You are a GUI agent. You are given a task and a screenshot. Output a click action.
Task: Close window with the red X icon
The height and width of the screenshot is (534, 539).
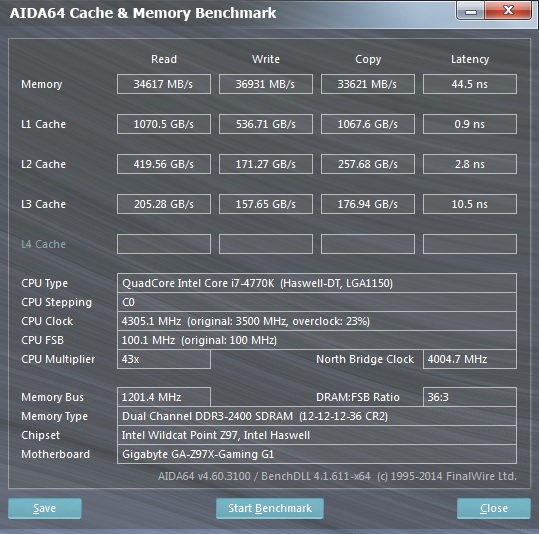(x=508, y=11)
